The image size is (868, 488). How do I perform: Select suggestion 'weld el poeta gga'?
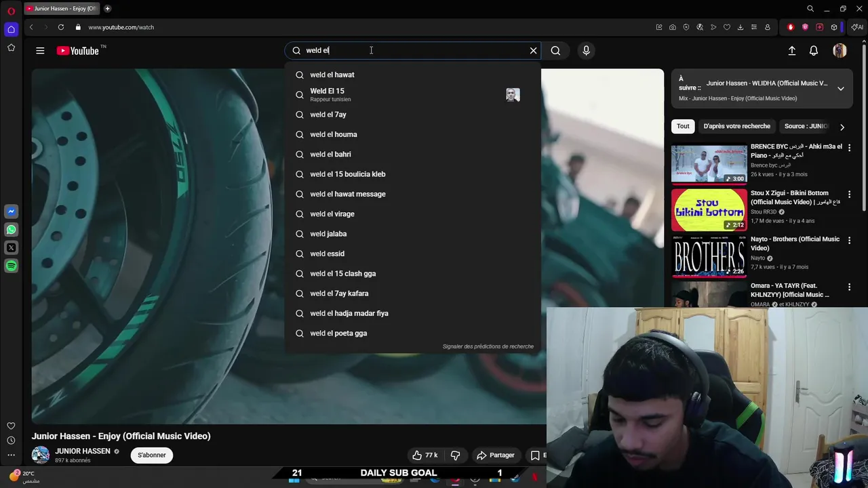coord(413,333)
